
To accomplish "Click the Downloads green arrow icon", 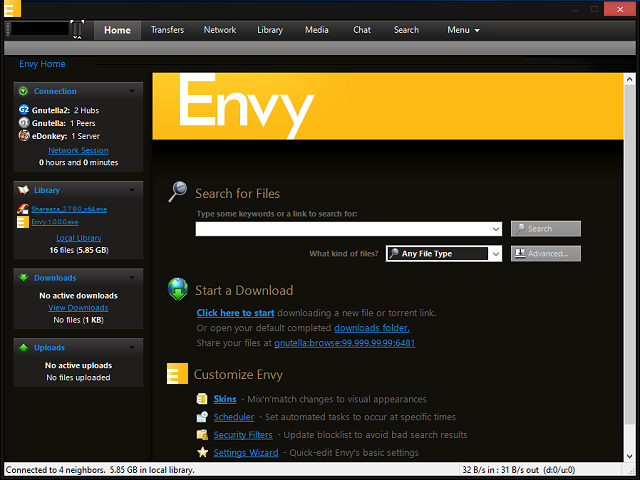I will pos(23,278).
